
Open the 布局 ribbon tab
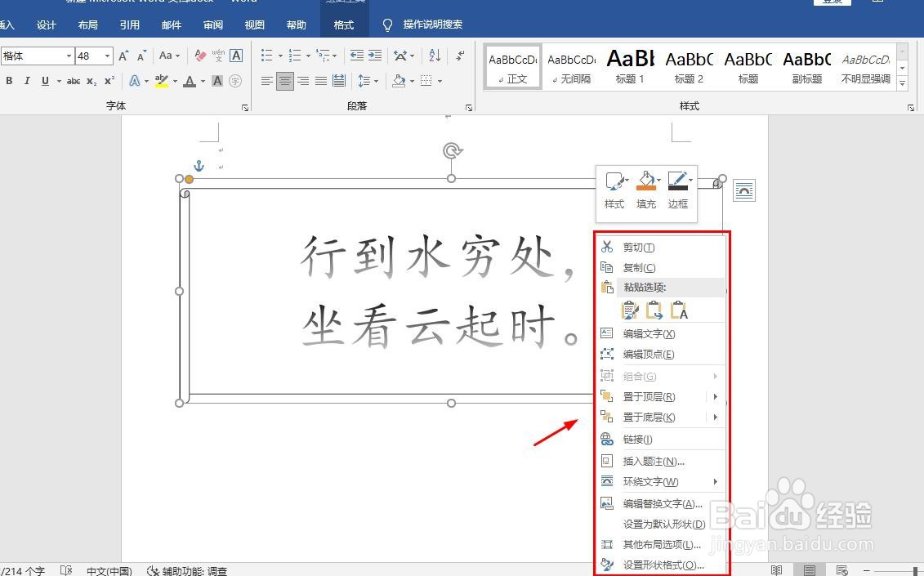87,25
